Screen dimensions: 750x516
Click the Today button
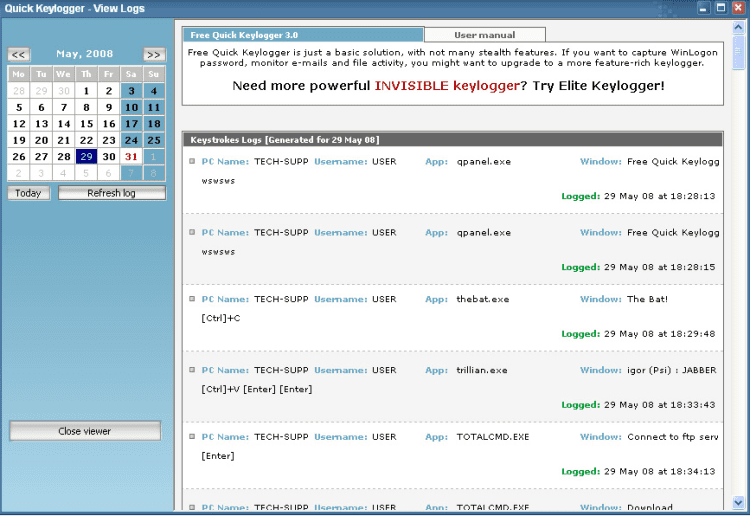(x=29, y=193)
